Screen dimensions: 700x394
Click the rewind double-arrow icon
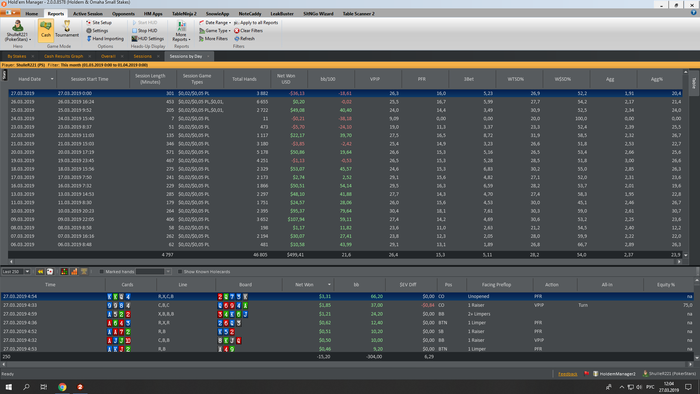pos(40,271)
